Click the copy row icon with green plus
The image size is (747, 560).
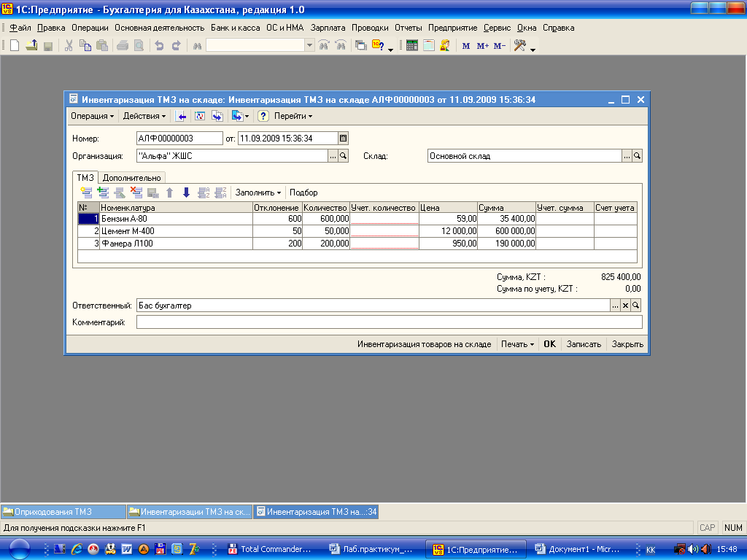pyautogui.click(x=103, y=192)
